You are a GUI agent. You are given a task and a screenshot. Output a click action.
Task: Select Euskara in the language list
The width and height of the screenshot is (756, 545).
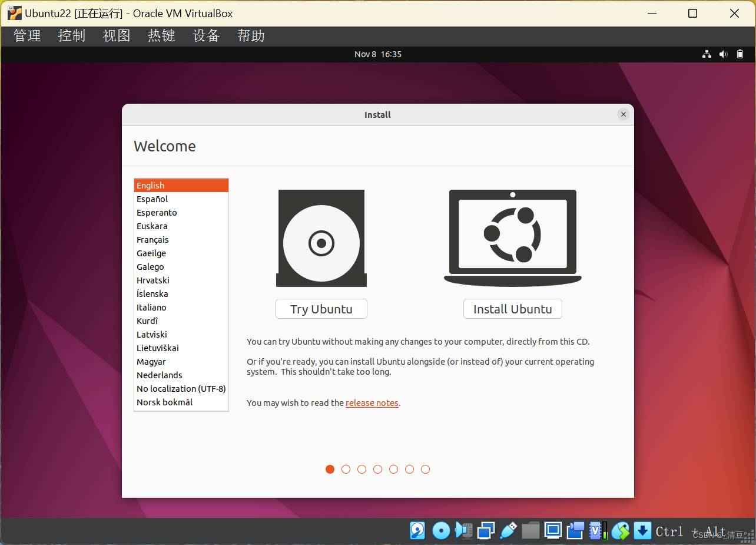point(181,226)
